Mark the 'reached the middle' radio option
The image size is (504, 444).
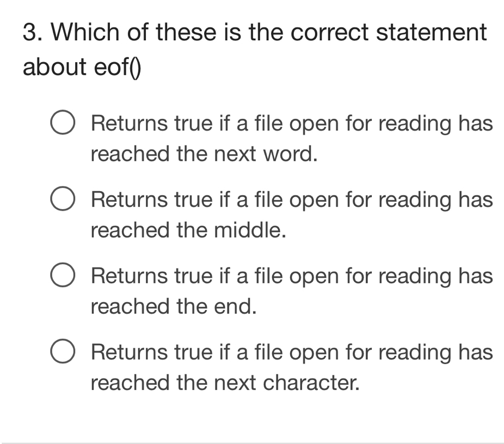point(63,198)
